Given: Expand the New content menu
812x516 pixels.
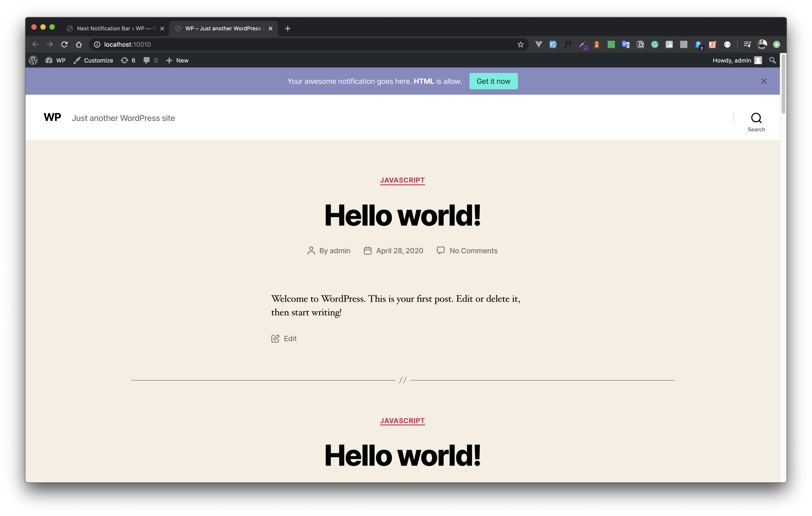Looking at the screenshot, I should (177, 60).
